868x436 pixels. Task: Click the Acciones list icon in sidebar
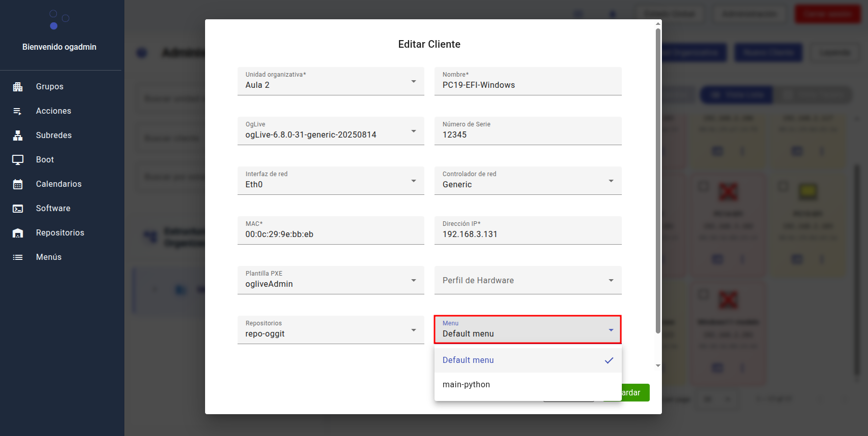pyautogui.click(x=18, y=111)
